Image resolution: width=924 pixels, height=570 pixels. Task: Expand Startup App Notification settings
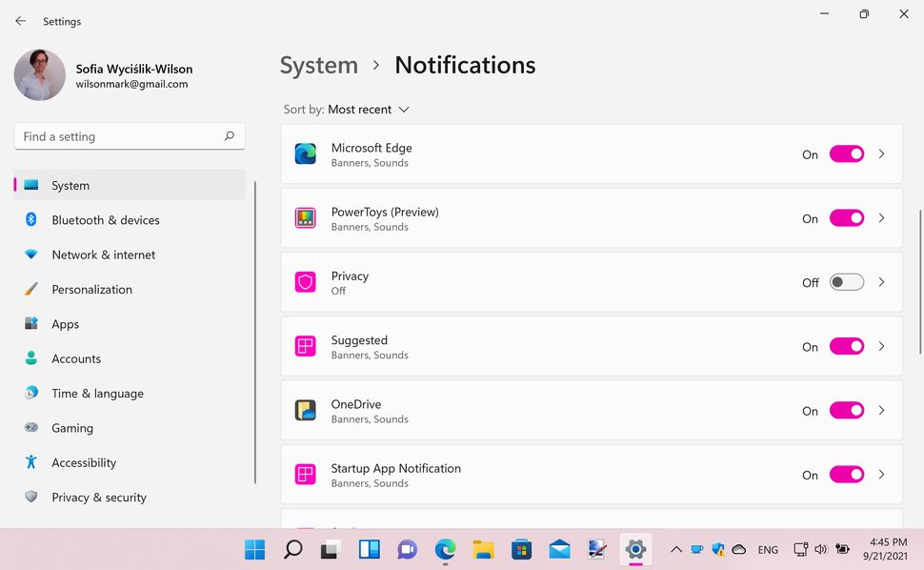[x=881, y=474]
